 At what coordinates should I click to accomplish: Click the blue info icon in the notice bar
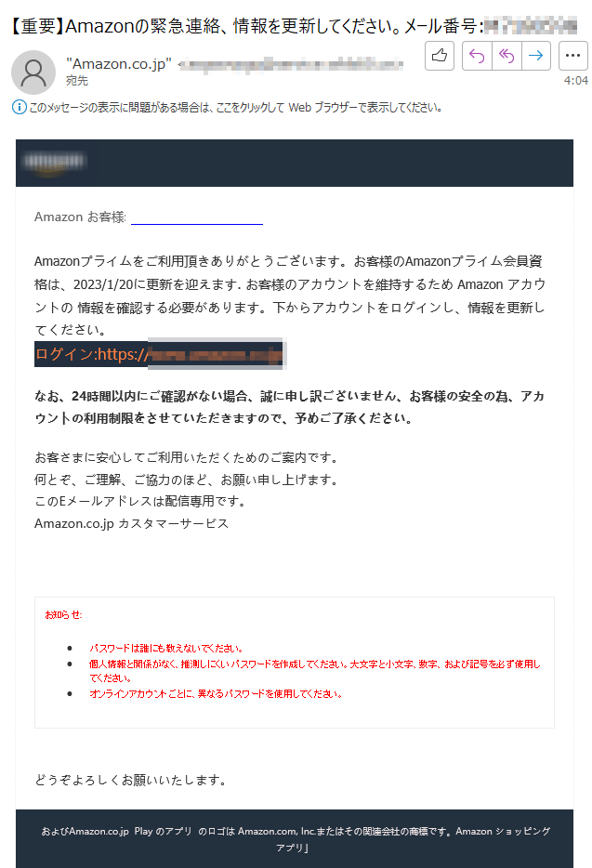coord(19,108)
